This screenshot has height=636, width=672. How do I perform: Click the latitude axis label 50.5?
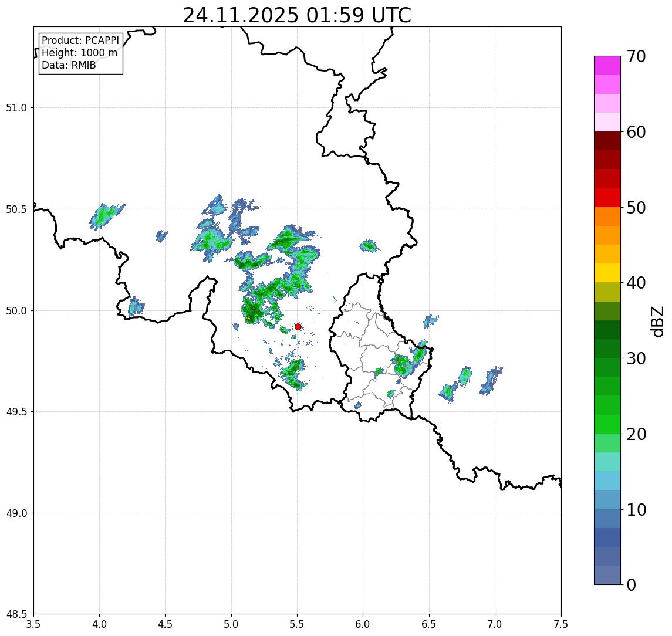(x=16, y=209)
